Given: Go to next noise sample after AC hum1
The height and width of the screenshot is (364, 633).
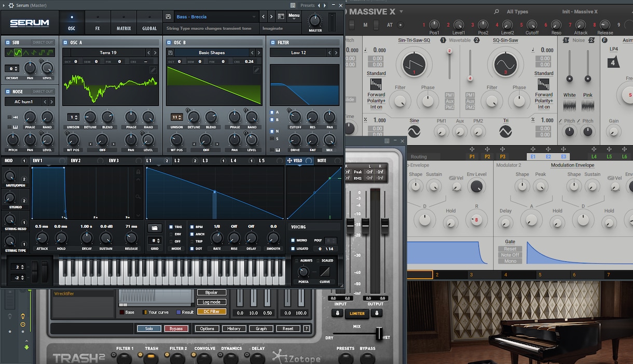Looking at the screenshot, I should pyautogui.click(x=51, y=102).
